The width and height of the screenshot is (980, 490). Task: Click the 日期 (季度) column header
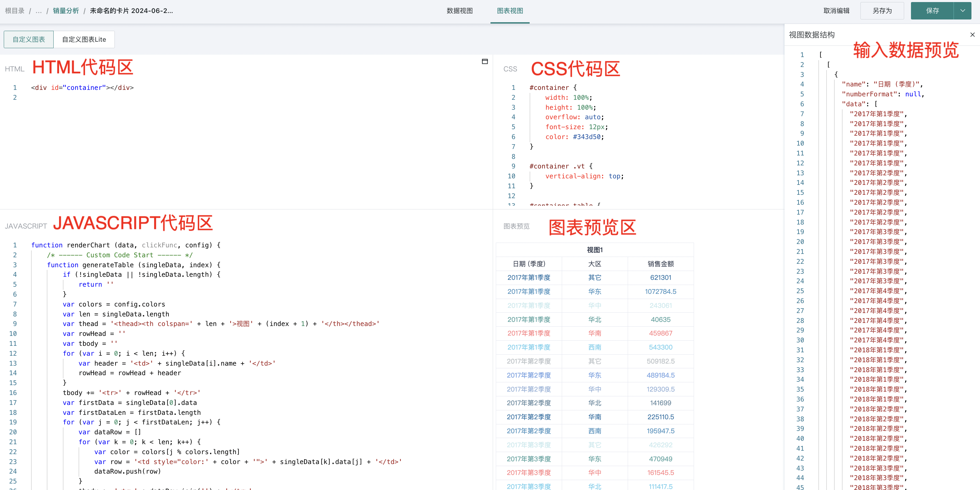529,264
